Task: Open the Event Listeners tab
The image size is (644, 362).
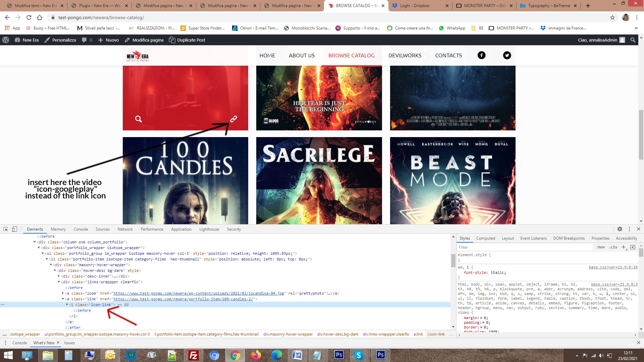Action: pos(533,238)
